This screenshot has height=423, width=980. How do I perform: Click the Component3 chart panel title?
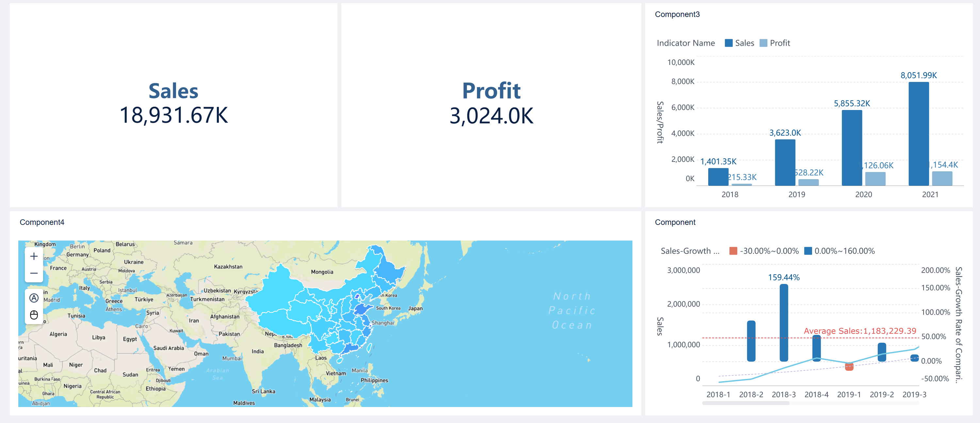677,14
